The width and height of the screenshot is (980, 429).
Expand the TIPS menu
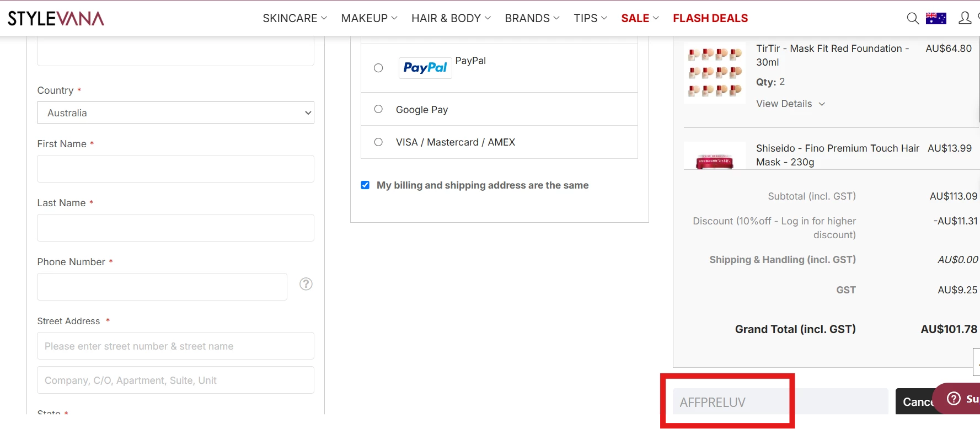pos(590,18)
